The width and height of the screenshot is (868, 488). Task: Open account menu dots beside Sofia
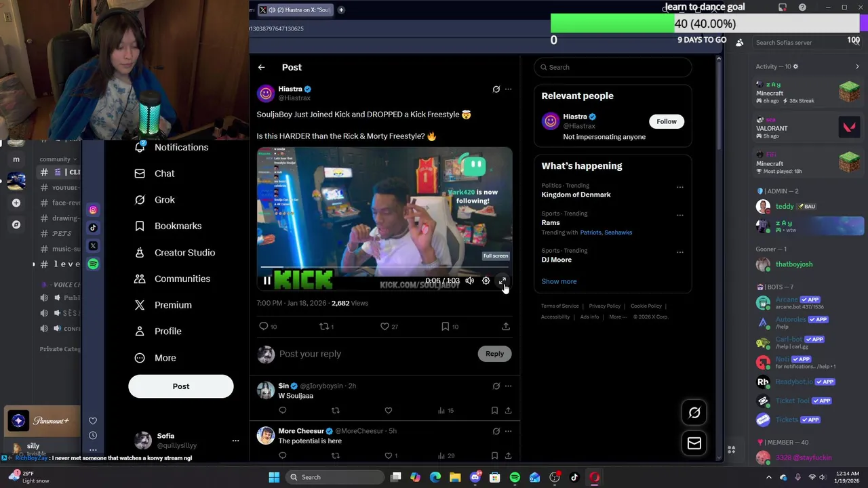click(235, 441)
